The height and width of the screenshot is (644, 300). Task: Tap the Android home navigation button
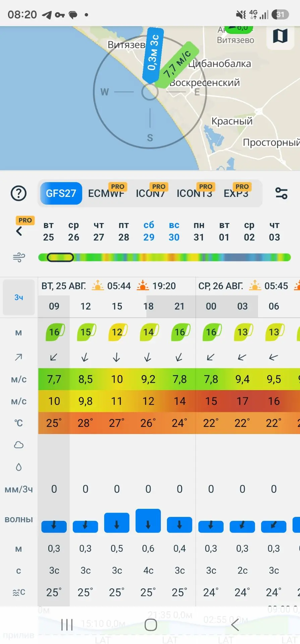(151, 625)
